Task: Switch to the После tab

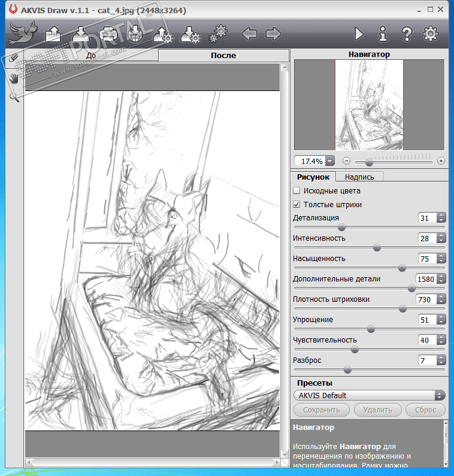Action: point(223,55)
